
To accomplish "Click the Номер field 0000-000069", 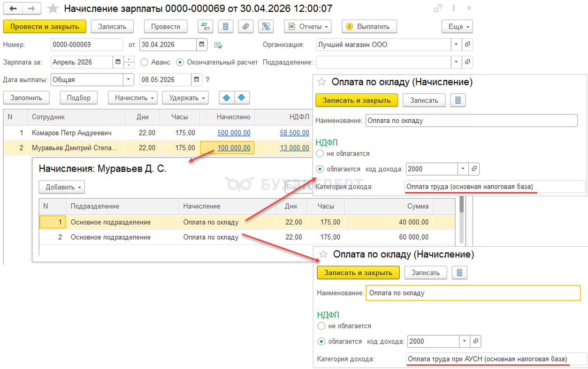I will click(87, 45).
